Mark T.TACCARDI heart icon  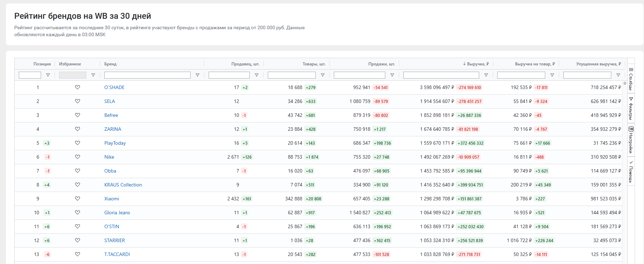click(x=78, y=254)
